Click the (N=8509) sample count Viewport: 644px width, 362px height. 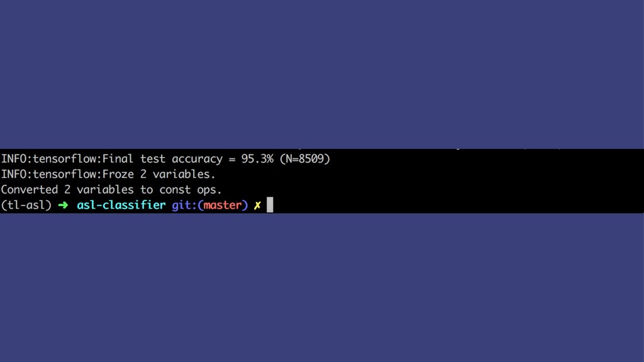[305, 159]
